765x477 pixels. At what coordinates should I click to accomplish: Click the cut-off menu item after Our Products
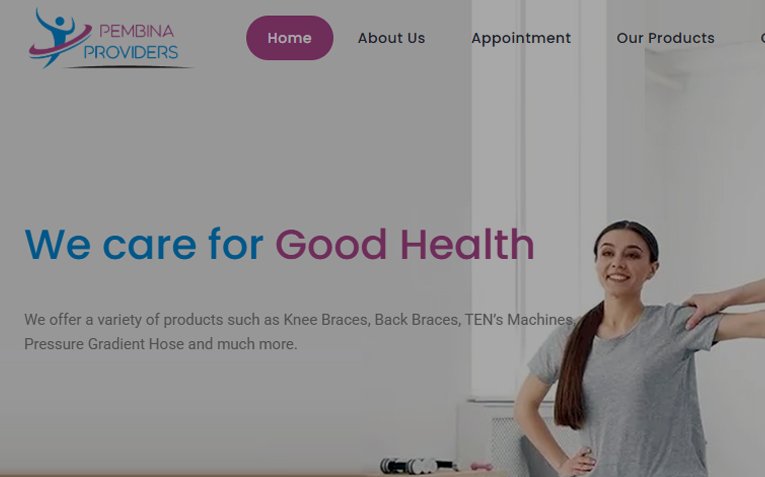pos(762,38)
